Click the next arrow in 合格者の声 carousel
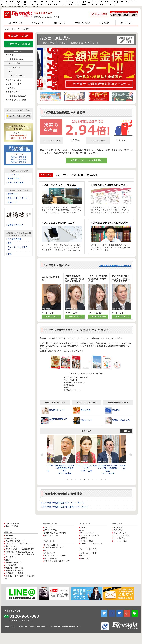 (131, 455)
